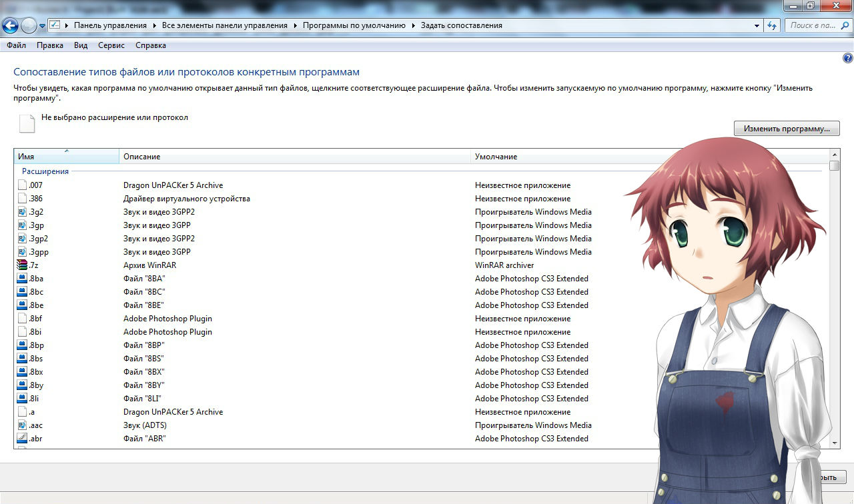Click the Back navigation arrow button
This screenshot has width=854, height=504.
click(x=10, y=25)
